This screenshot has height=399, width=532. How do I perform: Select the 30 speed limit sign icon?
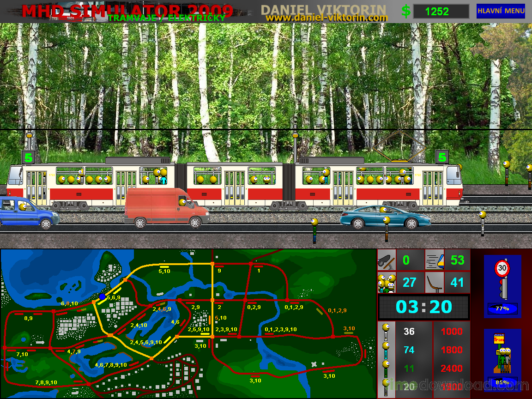click(502, 268)
